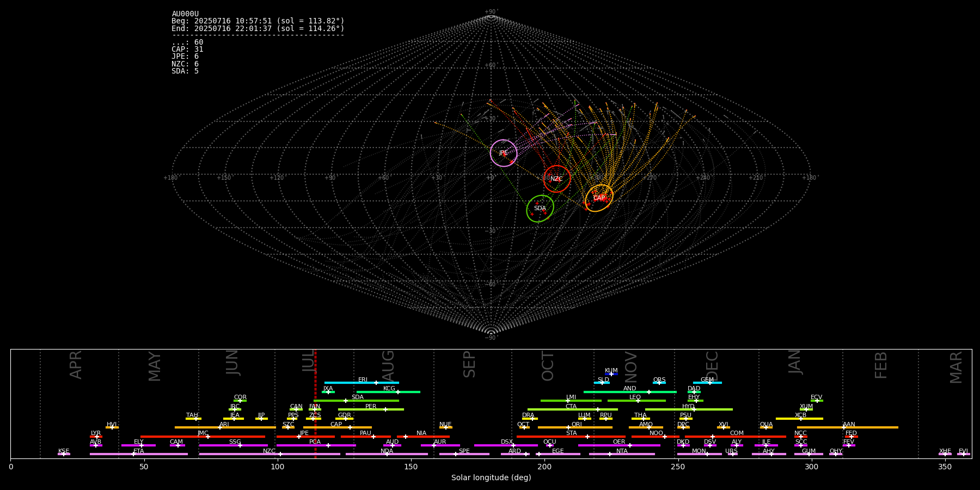Image resolution: width=980 pixels, height=490 pixels.
Task: Click the PER shower bar in timeline
Action: tap(371, 409)
